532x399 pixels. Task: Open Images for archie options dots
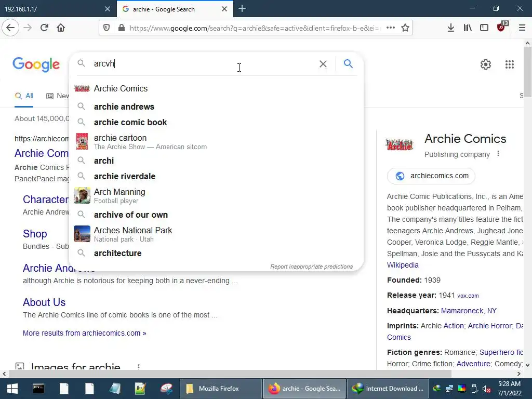click(138, 367)
